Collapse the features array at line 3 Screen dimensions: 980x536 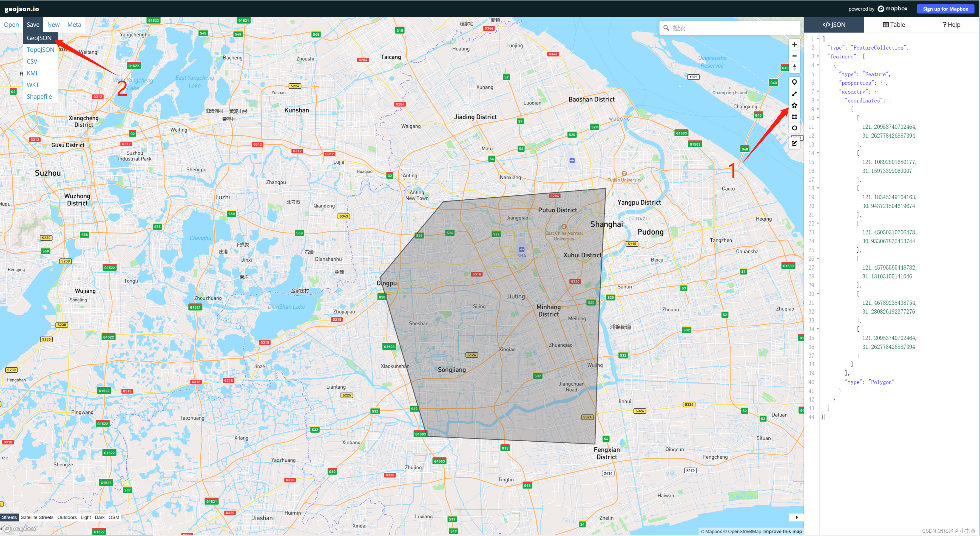[818, 57]
